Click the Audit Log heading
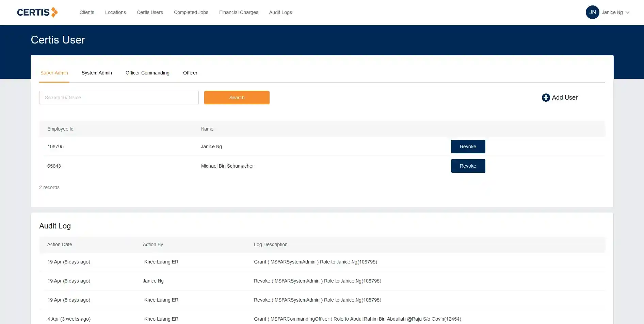This screenshot has height=324, width=644. [x=55, y=226]
